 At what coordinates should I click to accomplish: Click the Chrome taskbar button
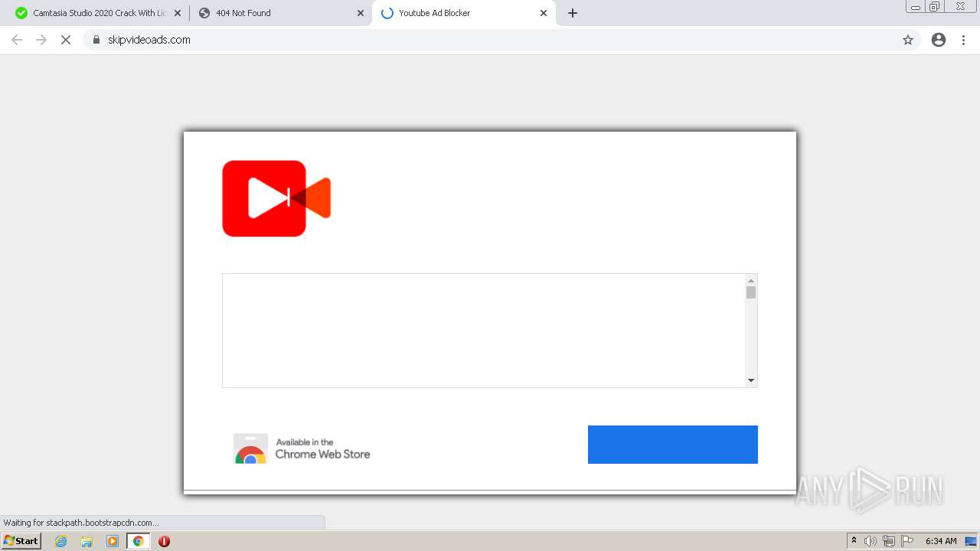[x=139, y=541]
